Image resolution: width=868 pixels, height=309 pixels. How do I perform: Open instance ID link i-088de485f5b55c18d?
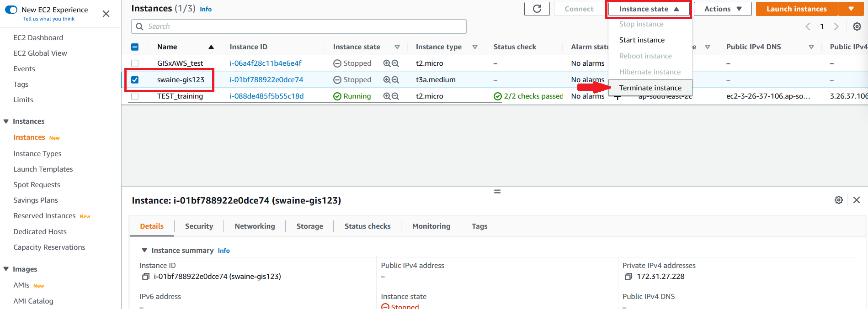tap(266, 96)
